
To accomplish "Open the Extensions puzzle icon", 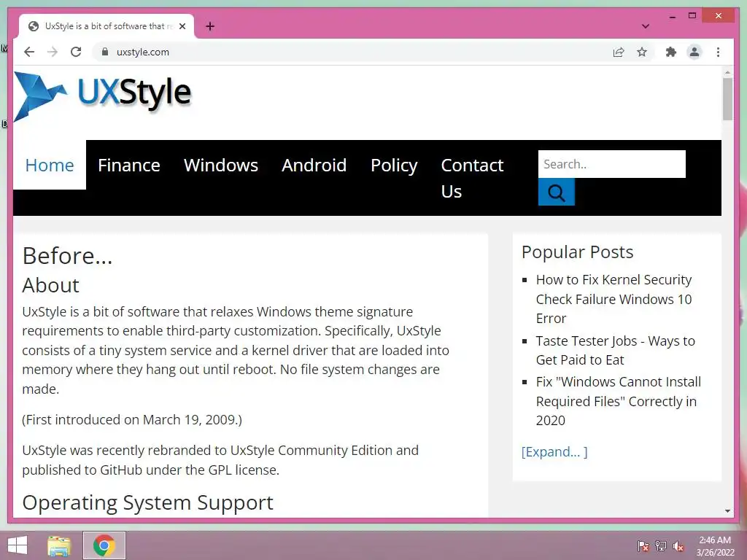I will [x=671, y=52].
